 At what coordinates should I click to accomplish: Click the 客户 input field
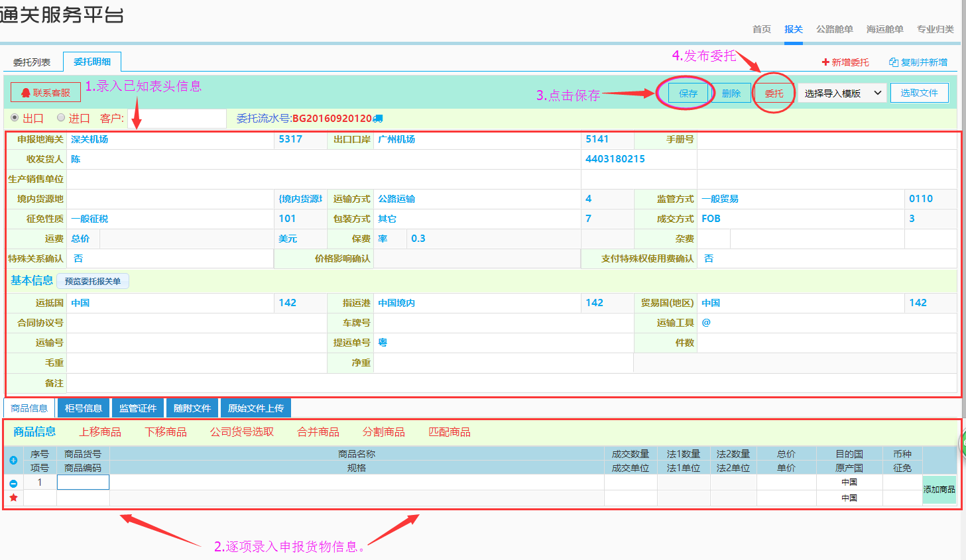(x=177, y=119)
